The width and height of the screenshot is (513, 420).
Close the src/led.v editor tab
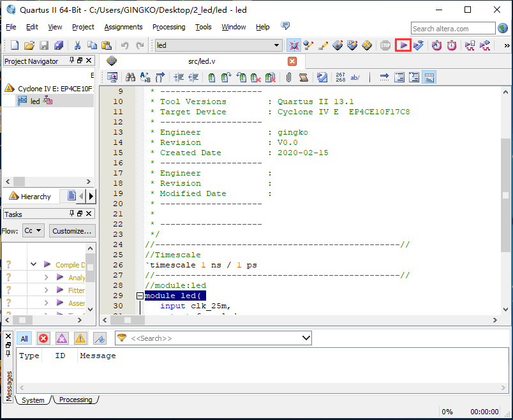point(292,61)
